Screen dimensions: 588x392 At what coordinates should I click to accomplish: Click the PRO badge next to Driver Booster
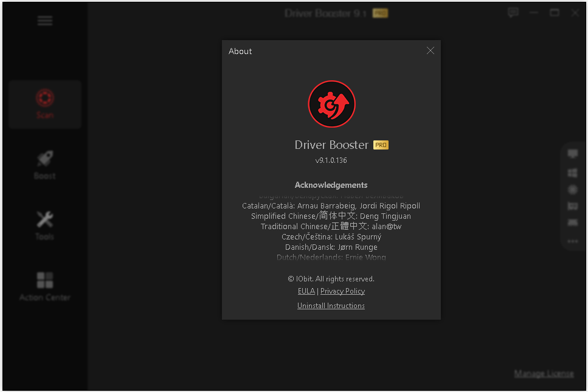(381, 145)
